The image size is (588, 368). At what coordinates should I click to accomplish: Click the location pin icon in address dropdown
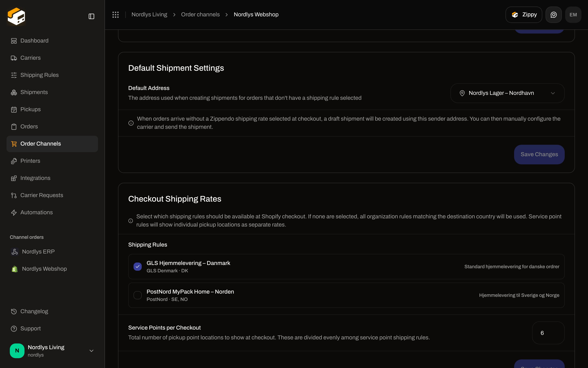[x=462, y=93]
